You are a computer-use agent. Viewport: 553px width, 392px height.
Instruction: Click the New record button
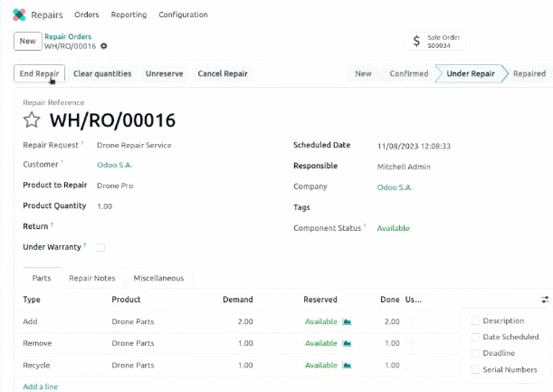(x=28, y=41)
